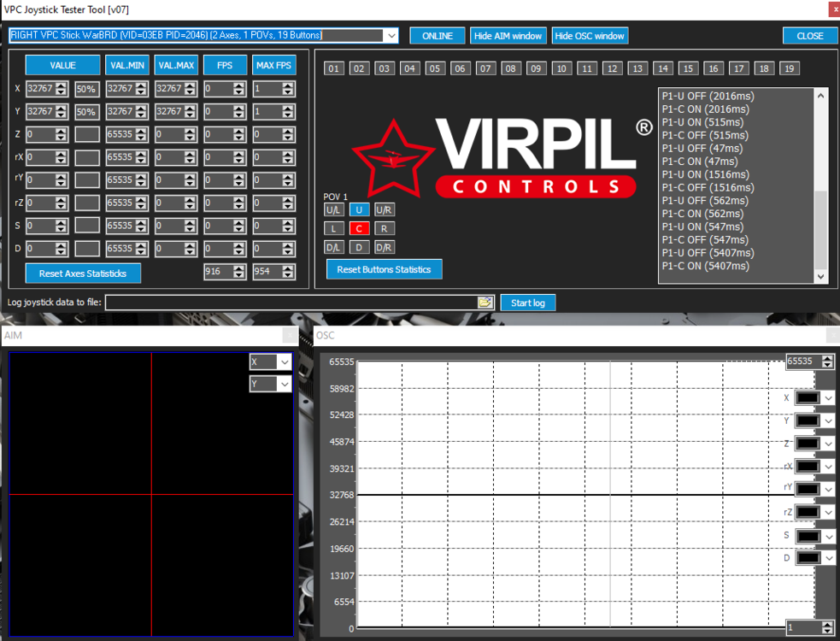This screenshot has width=840, height=641.
Task: Toggle button indicator 10
Action: pyautogui.click(x=561, y=68)
